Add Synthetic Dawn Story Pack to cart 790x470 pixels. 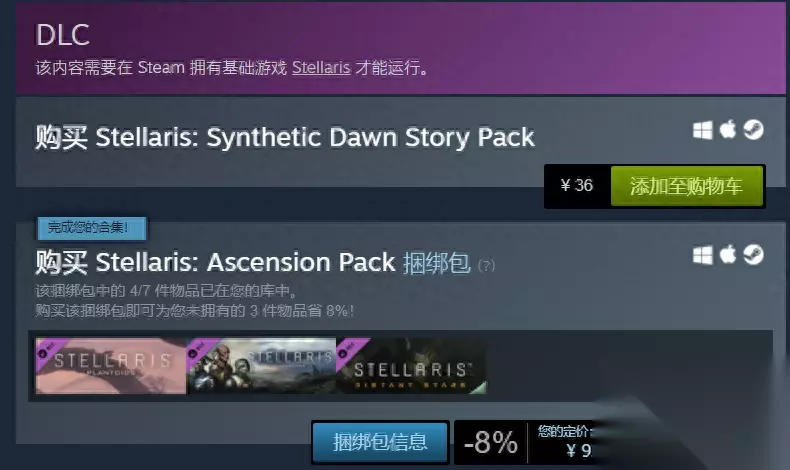coord(686,186)
